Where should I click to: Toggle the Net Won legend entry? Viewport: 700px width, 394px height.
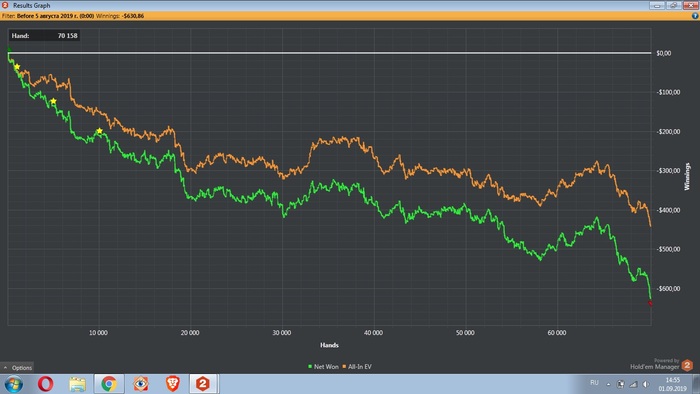pos(323,367)
